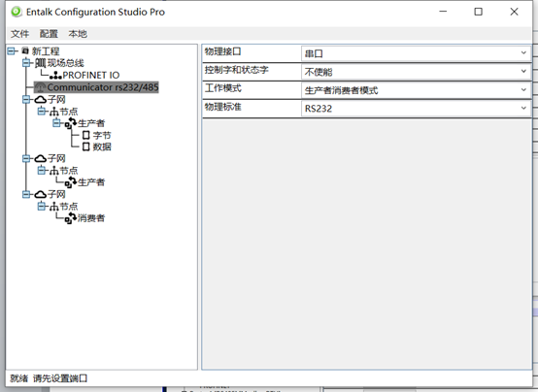Click the 工作模式 property label
Screen dimensions: 538x392
click(223, 88)
